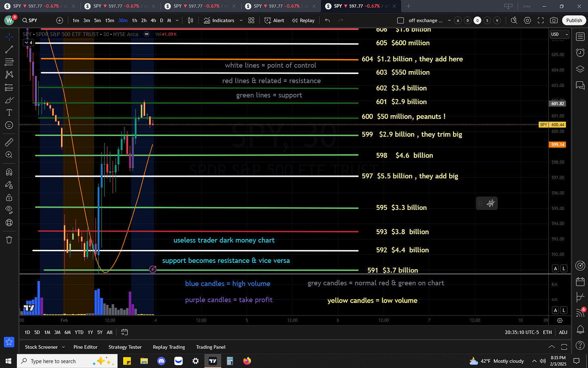Image resolution: width=588 pixels, height=368 pixels.
Task: Open the calendar panel icon
Action: (580, 281)
